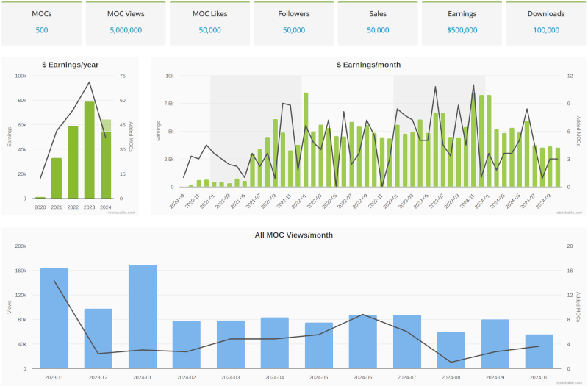
Task: Open the Sales stat card
Action: pos(378,22)
